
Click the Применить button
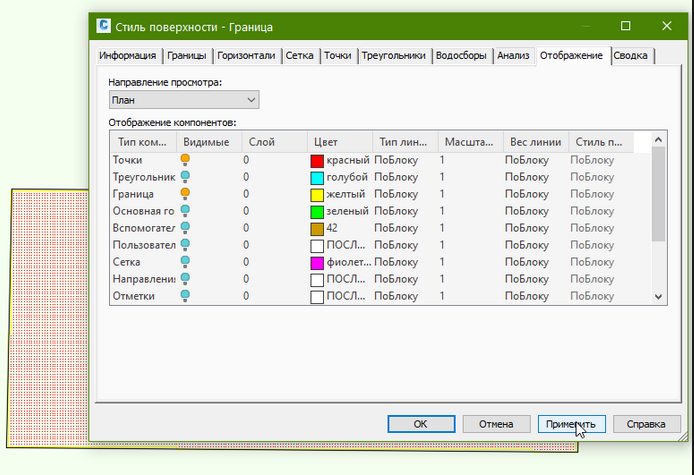[x=571, y=423]
